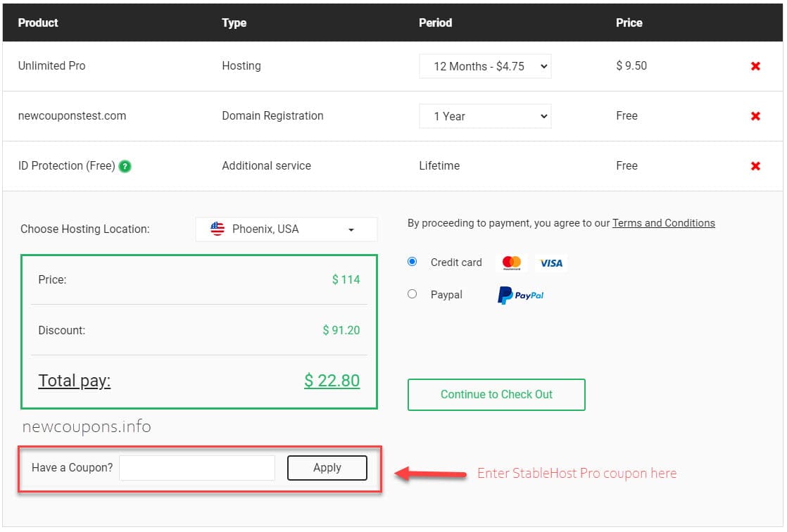Image resolution: width=787 pixels, height=532 pixels.
Task: Click the Have a Coupon text field
Action: click(x=197, y=468)
